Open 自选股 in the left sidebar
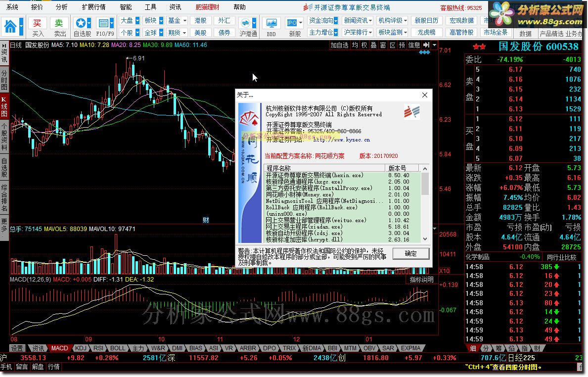Viewport: 588px width, 377px height. pos(4,168)
